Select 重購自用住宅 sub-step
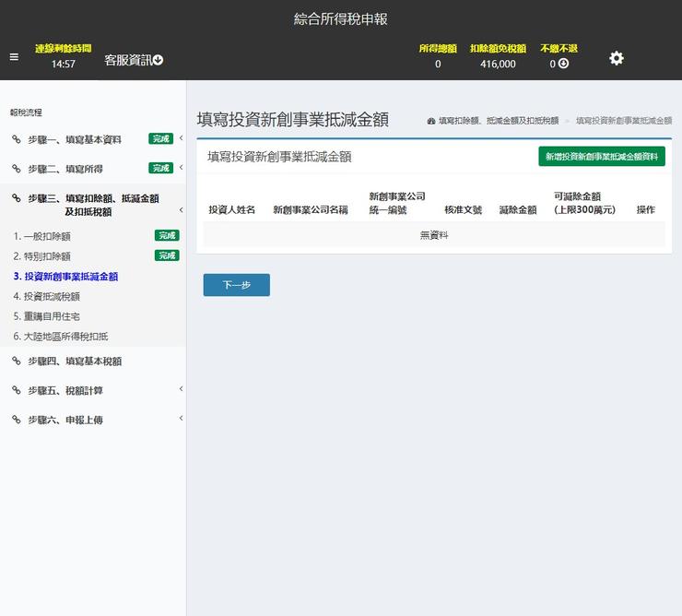This screenshot has width=682, height=616. pos(47,316)
